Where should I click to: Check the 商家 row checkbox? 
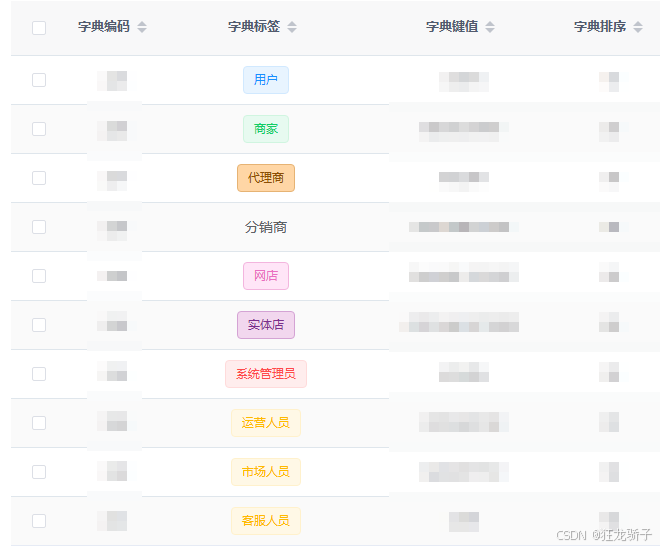tap(39, 129)
